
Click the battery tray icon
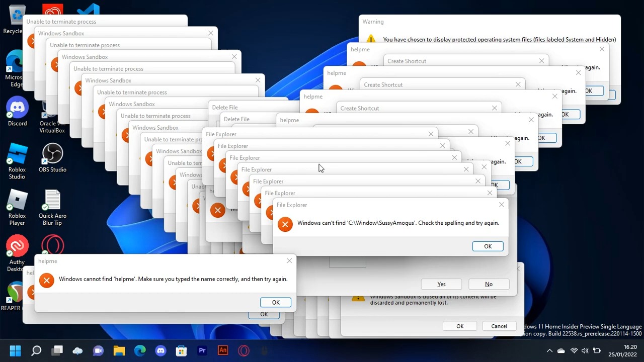(x=597, y=350)
